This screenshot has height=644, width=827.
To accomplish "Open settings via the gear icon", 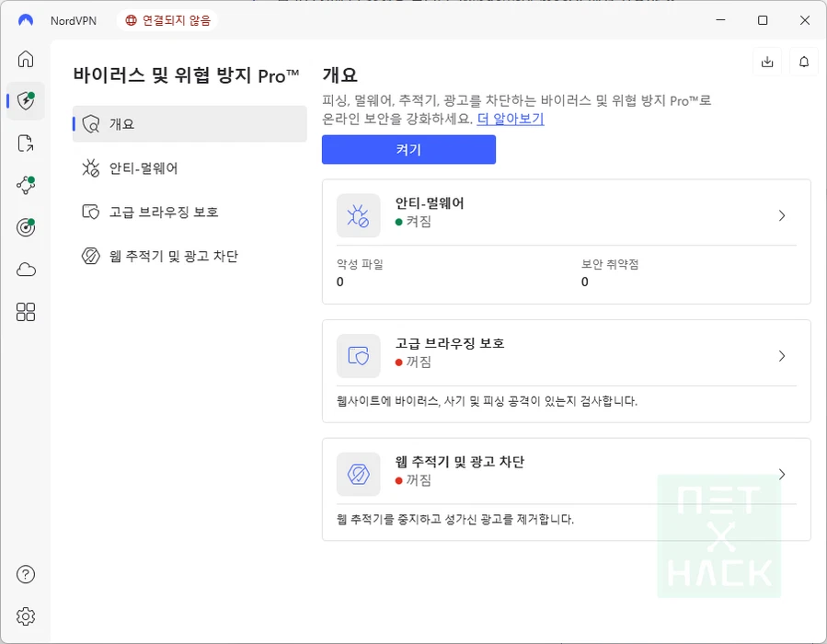I will tap(26, 616).
